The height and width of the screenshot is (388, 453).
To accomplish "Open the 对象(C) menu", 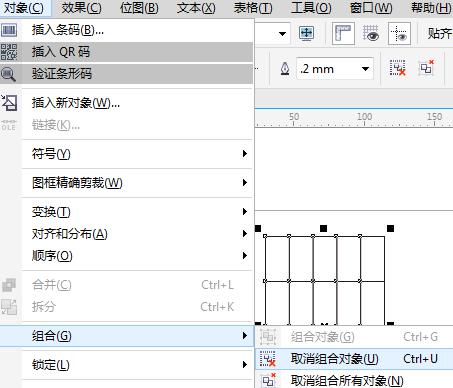I will point(24,8).
